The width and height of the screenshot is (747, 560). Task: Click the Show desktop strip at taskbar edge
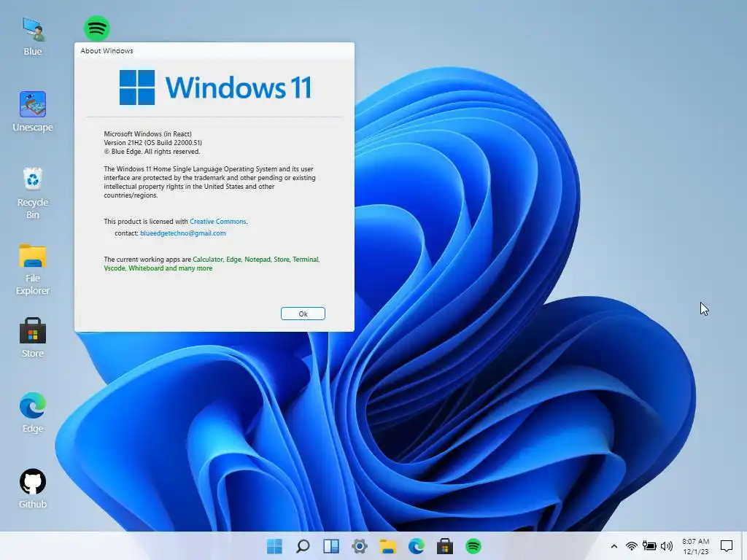click(745, 546)
